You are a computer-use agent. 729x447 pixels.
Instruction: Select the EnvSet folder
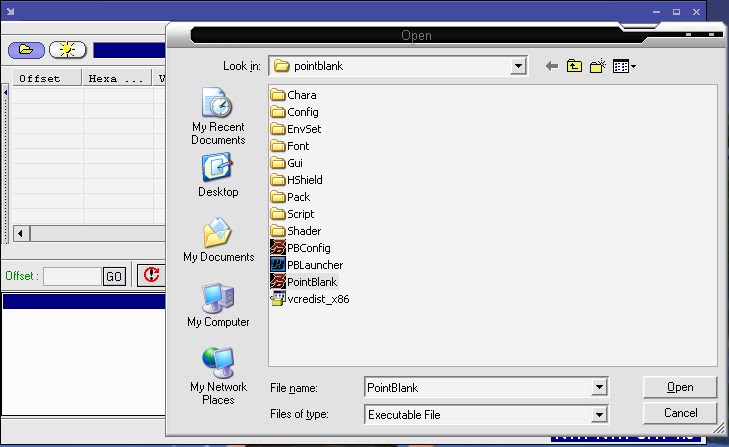click(296, 129)
